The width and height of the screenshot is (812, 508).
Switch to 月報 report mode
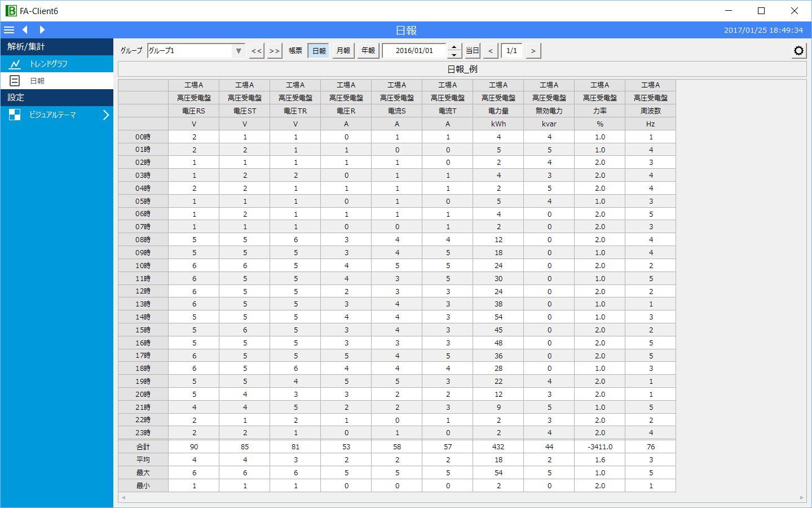[343, 51]
